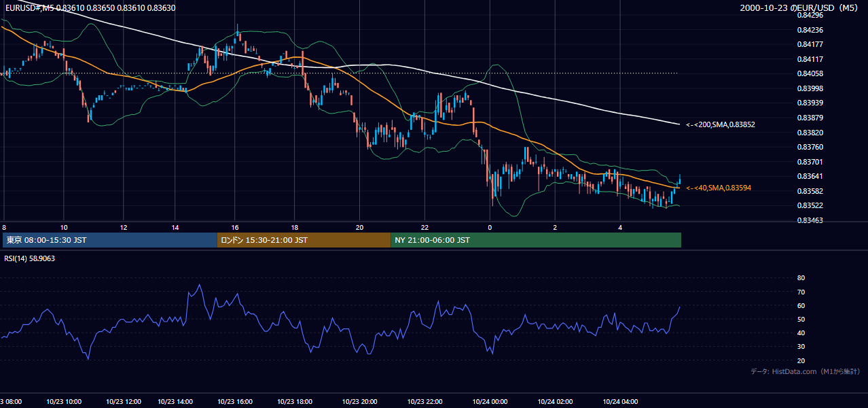Click price axis value 0.83760

(x=810, y=147)
